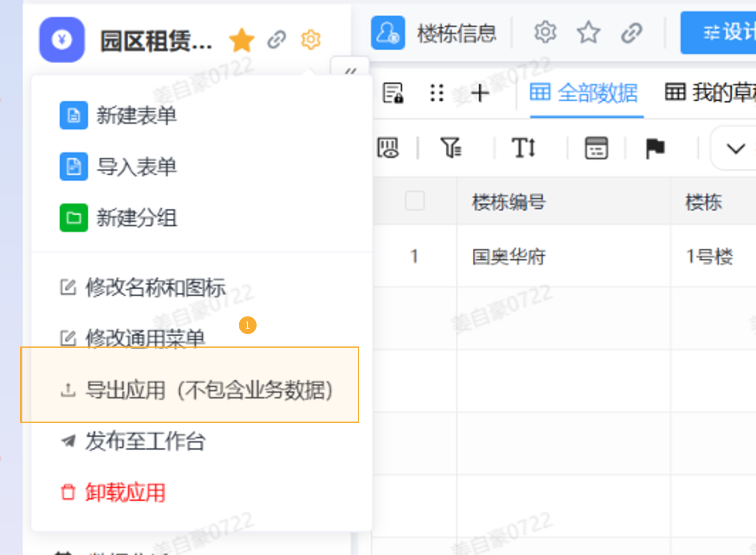Click the six-dot view drag handle icon
Image resolution: width=756 pixels, height=555 pixels.
[x=437, y=93]
